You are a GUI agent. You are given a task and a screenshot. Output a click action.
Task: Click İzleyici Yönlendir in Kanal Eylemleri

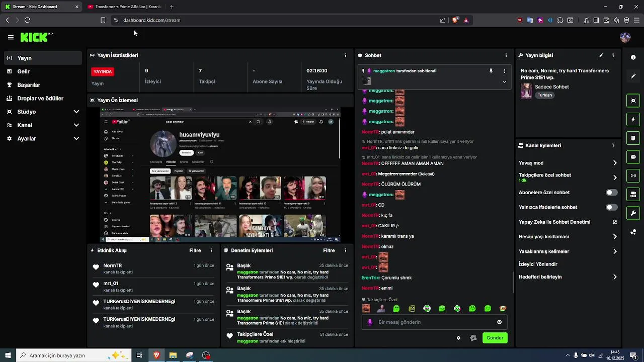click(x=538, y=264)
